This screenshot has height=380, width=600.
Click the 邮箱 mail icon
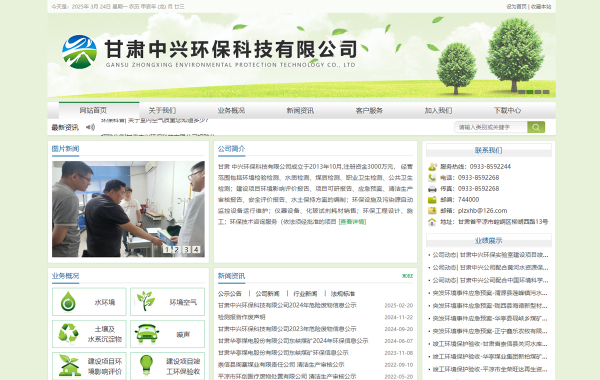point(432,210)
